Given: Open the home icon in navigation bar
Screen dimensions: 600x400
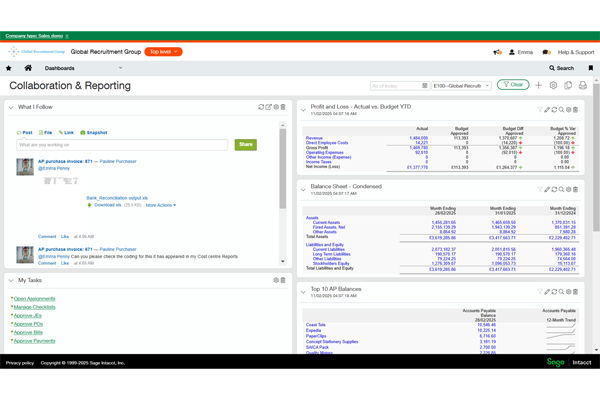Looking at the screenshot, I should (x=28, y=68).
